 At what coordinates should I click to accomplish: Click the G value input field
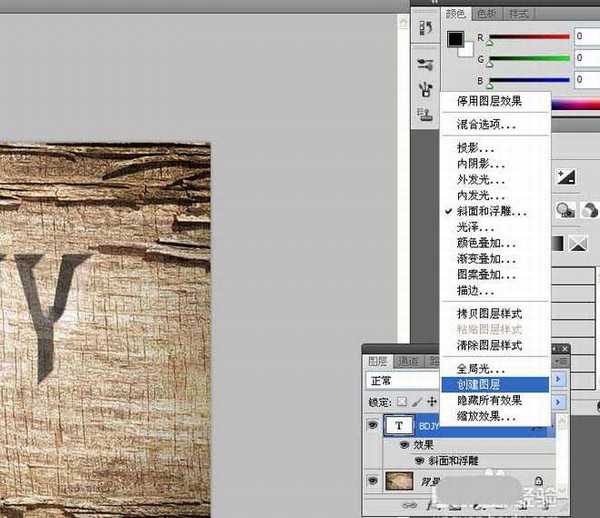[x=587, y=57]
